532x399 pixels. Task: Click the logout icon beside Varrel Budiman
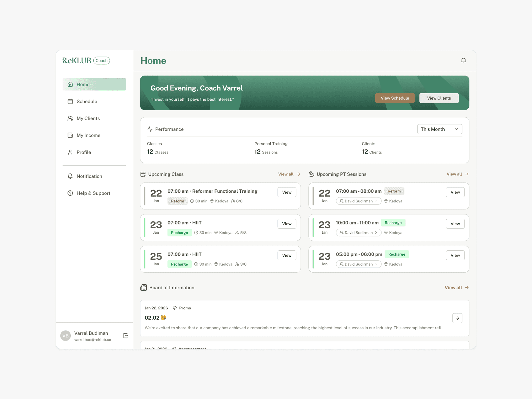(126, 335)
